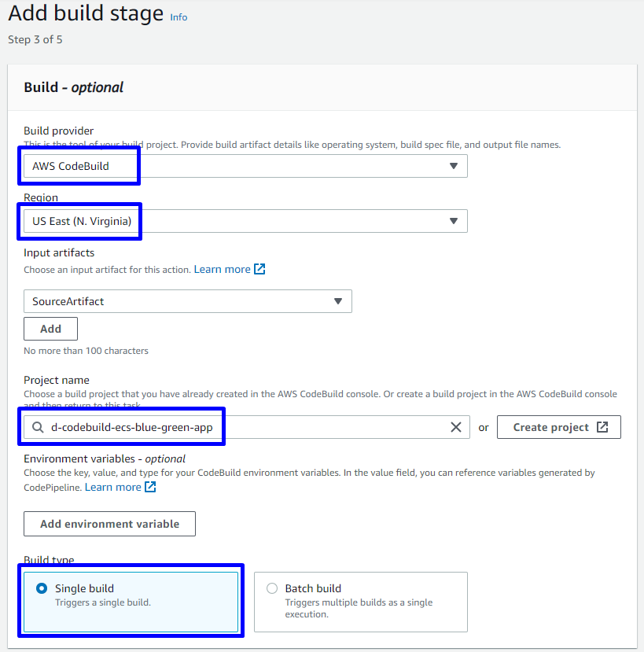Clear the project name with the X icon

455,427
